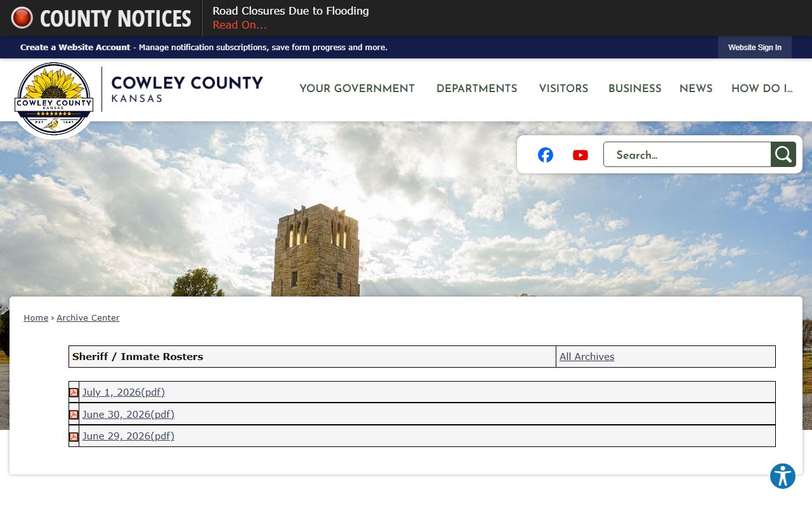This screenshot has width=812, height=508.
Task: Open the Visitors menu
Action: click(563, 89)
